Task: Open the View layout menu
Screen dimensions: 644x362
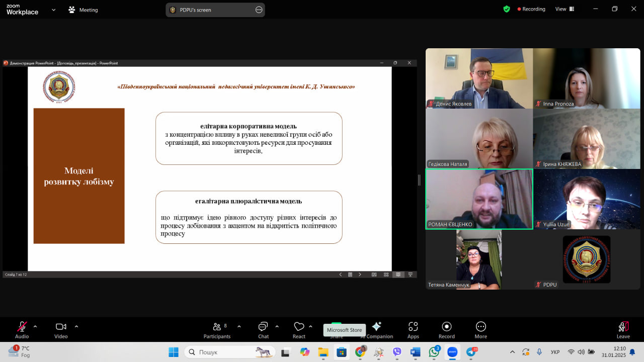Action: tap(564, 9)
